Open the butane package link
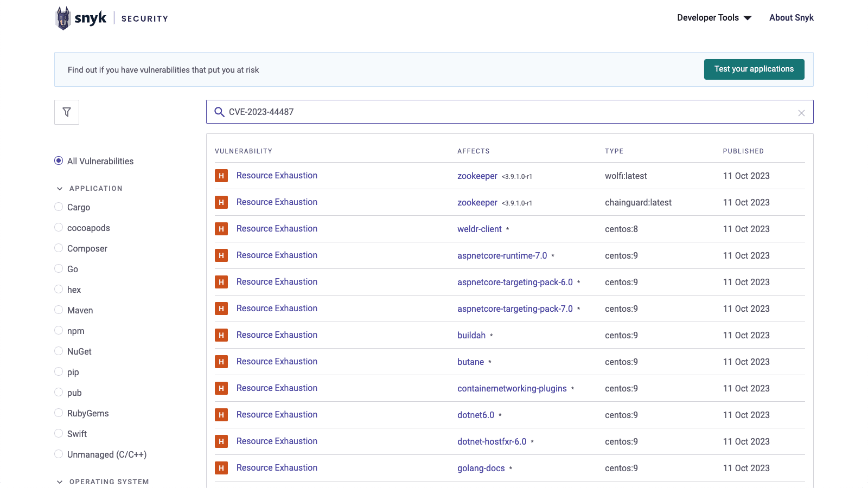Viewport: 868px width, 488px height. pos(470,362)
